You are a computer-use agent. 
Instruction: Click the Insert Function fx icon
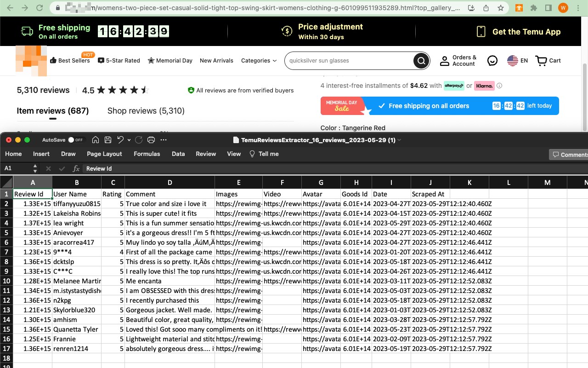[76, 168]
